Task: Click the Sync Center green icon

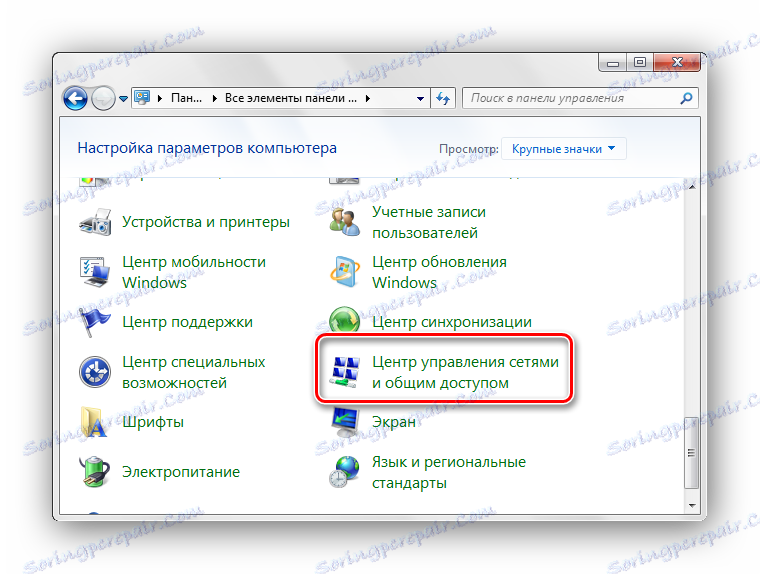Action: pos(345,319)
